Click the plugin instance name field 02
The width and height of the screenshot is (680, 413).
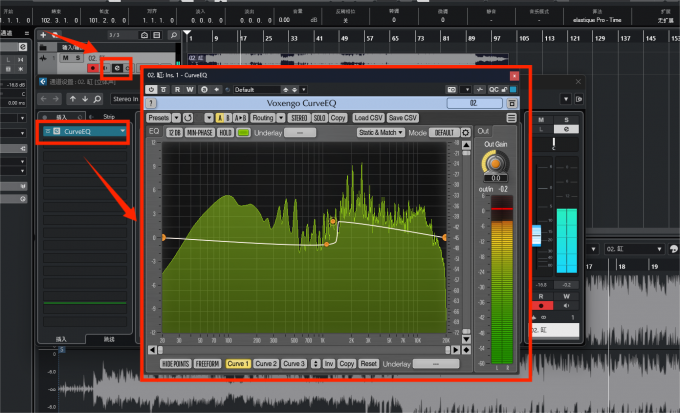pyautogui.click(x=474, y=103)
